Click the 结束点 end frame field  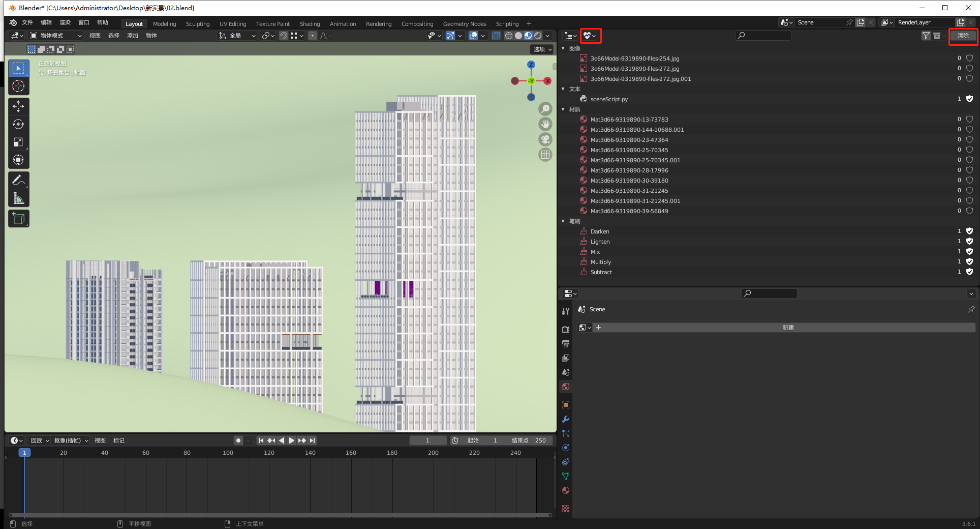[529, 440]
